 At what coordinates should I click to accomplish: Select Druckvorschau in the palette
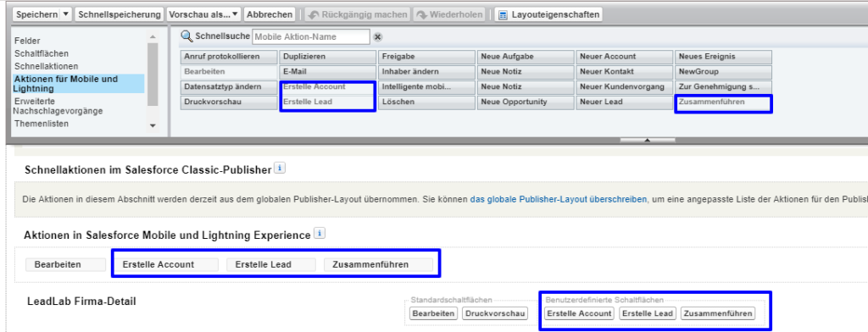(x=229, y=102)
